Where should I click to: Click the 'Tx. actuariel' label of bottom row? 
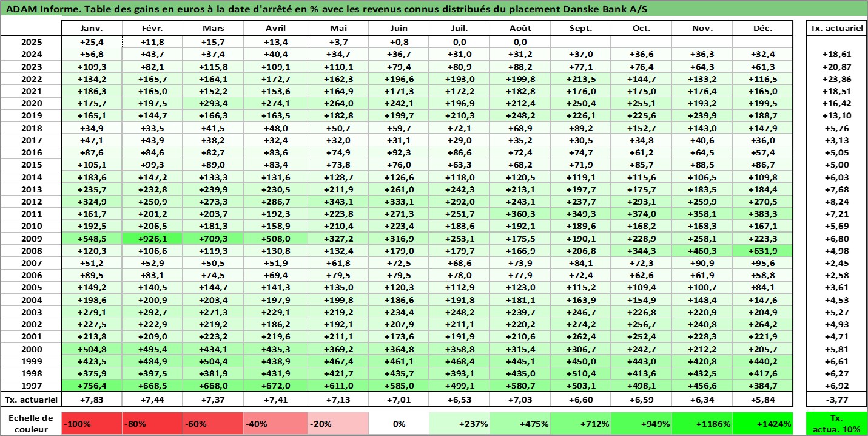31,400
